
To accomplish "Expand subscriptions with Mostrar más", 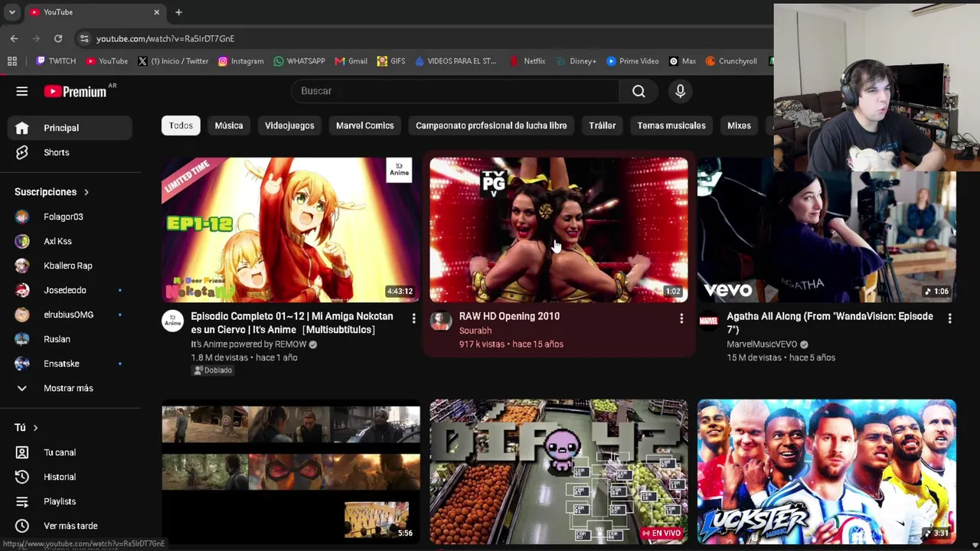I will [x=69, y=388].
